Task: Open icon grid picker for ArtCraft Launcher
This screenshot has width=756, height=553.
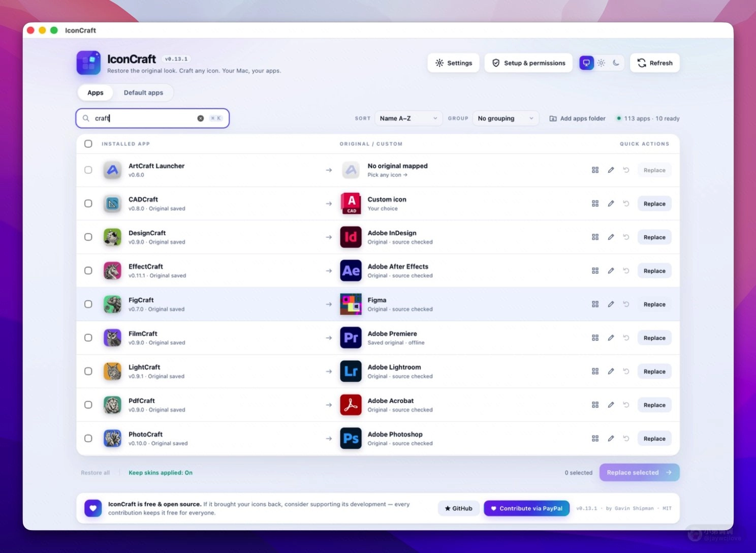Action: pyautogui.click(x=595, y=170)
